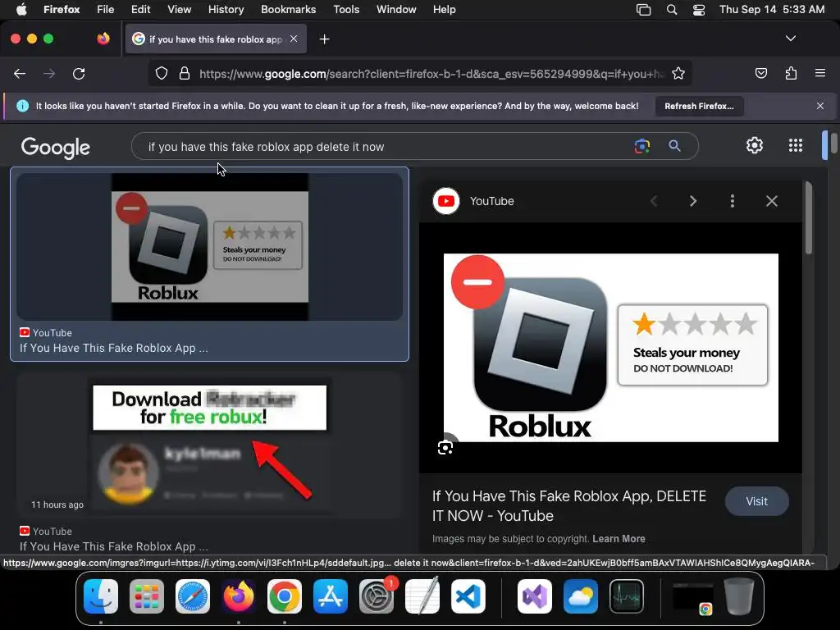Search inside image with Lens overlay icon
Screen dimensions: 840x630
[445, 447]
